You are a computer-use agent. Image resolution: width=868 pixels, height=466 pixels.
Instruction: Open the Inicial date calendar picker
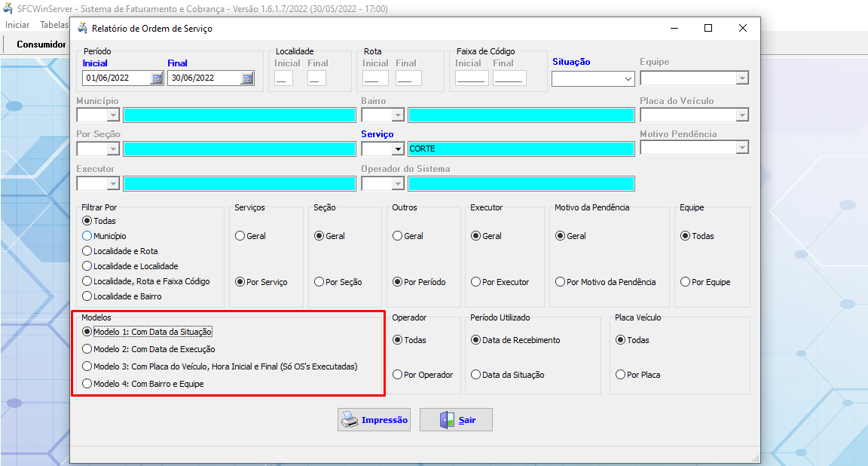pyautogui.click(x=157, y=78)
